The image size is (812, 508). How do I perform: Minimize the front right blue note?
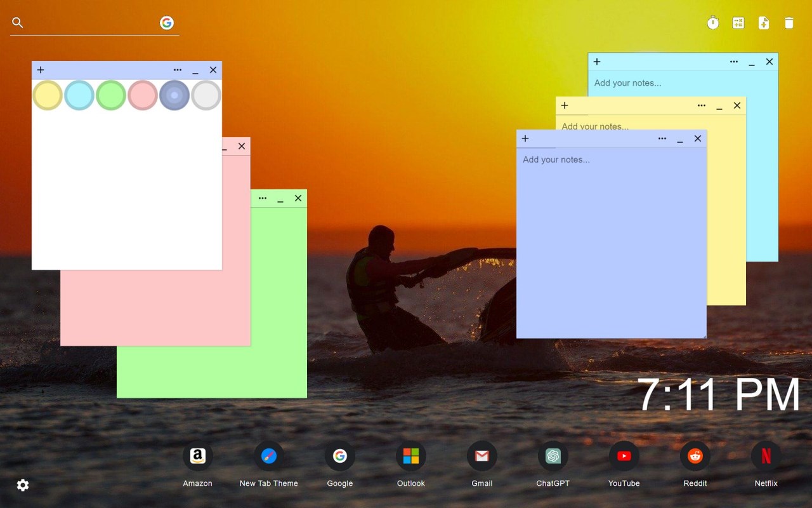(x=680, y=140)
